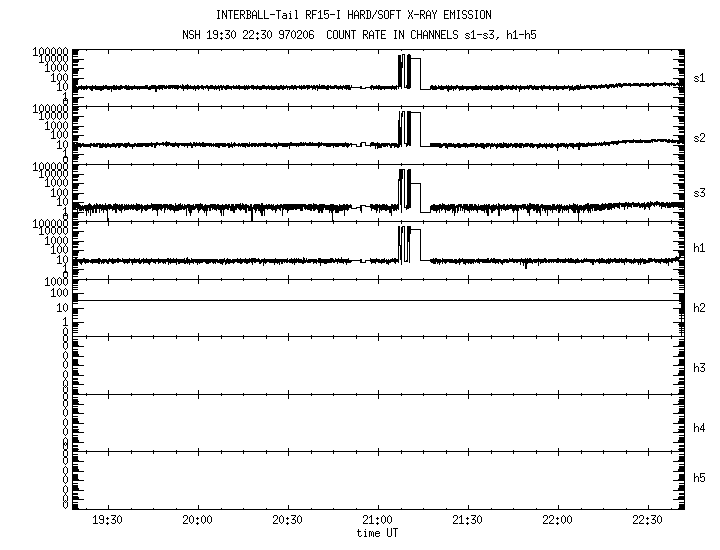
Task: Click the 100000 y-axis label of s1 panel
Action: (48, 51)
